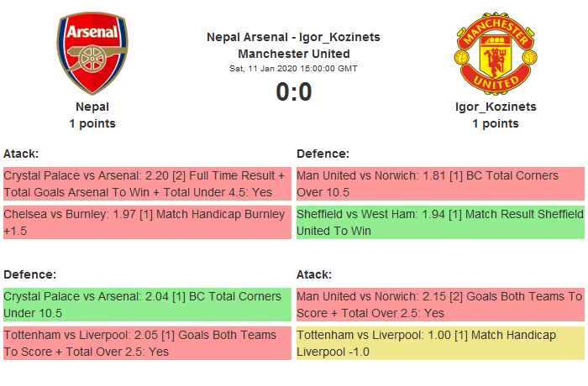The height and width of the screenshot is (386, 588).
Task: Click the yellow Liverpool -1.0 handicap bet
Action: 439,343
